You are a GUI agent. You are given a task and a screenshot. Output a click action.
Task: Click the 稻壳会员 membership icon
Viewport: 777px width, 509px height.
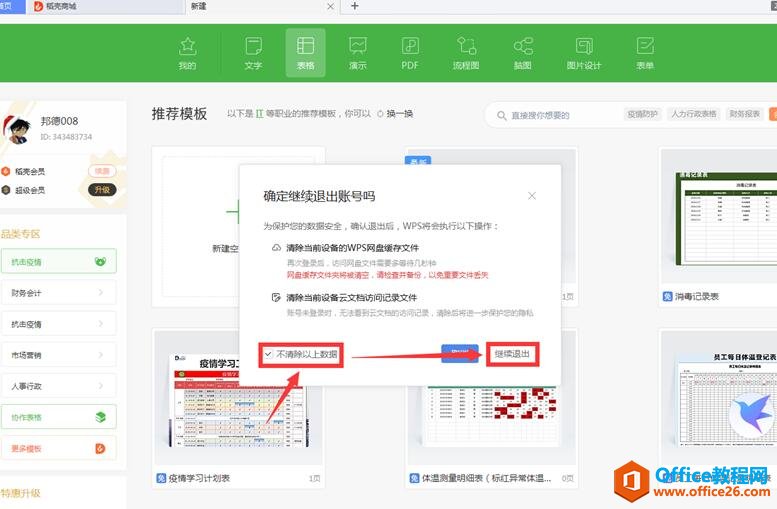click(6, 171)
